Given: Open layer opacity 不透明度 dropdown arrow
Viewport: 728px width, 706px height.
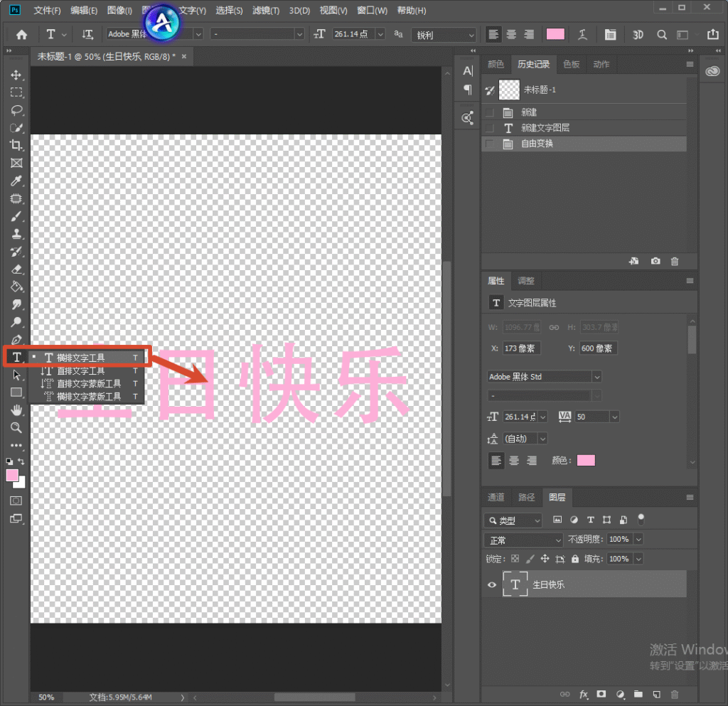Looking at the screenshot, I should point(638,540).
